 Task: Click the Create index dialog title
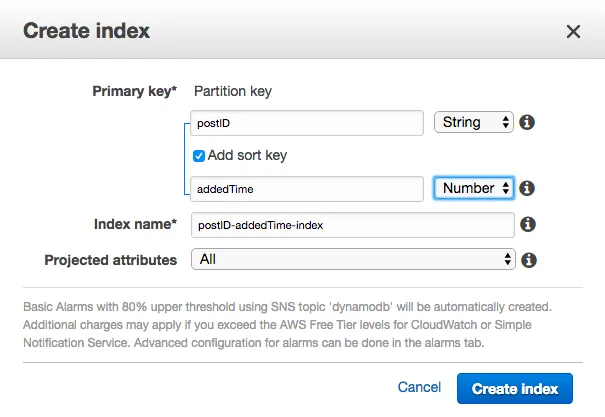click(x=86, y=31)
